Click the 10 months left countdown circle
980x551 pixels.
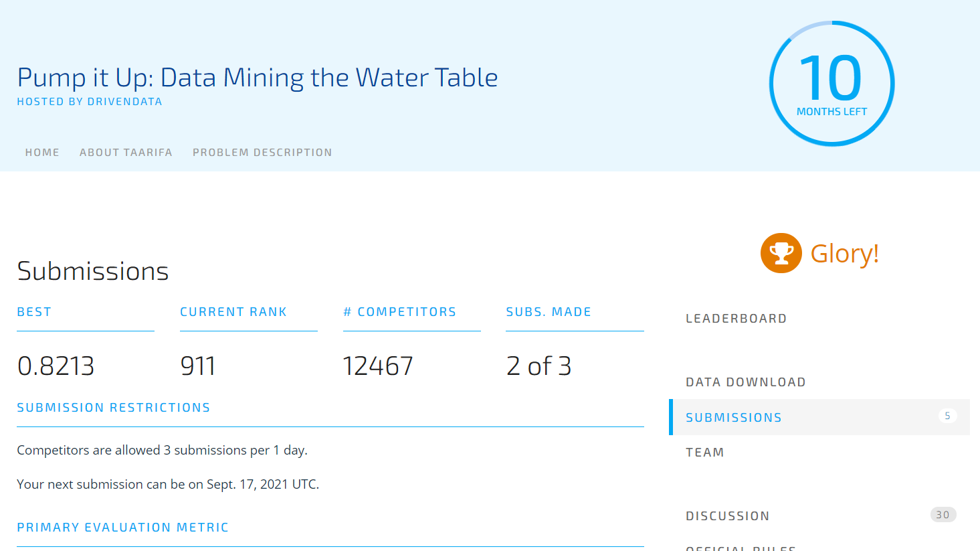831,84
